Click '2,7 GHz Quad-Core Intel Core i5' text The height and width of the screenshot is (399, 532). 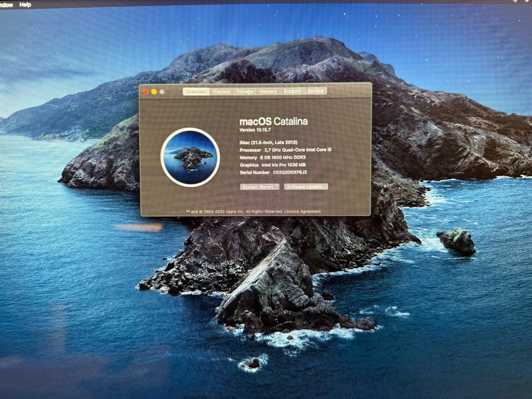click(x=298, y=150)
